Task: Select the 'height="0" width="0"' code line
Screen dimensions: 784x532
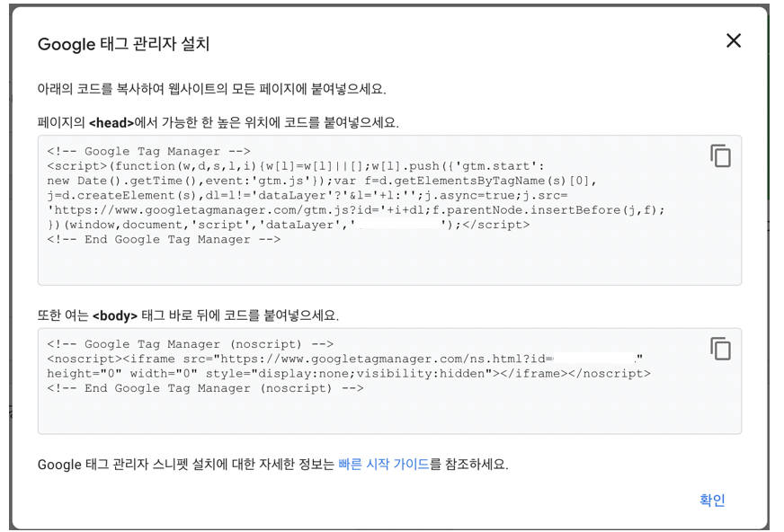Action: click(x=349, y=374)
